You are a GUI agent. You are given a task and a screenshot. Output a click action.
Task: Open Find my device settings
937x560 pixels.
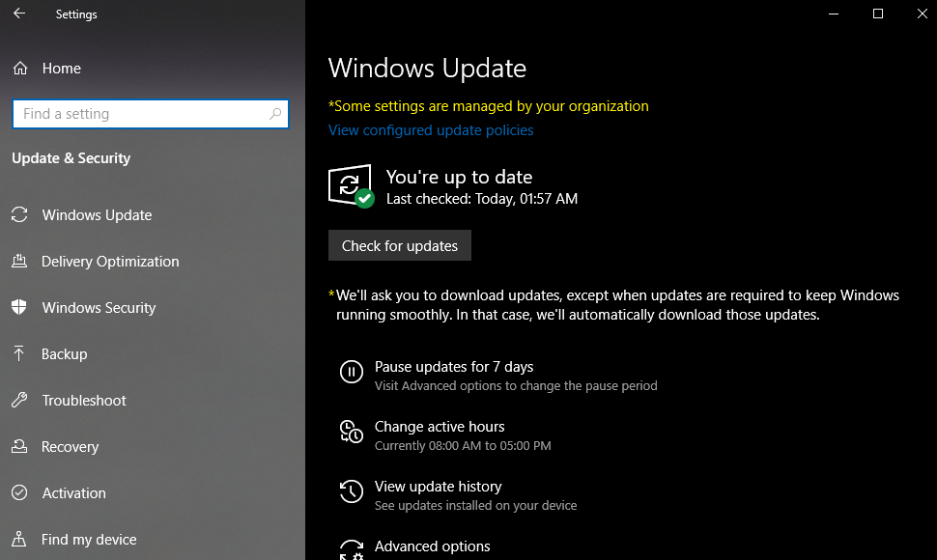coord(89,539)
